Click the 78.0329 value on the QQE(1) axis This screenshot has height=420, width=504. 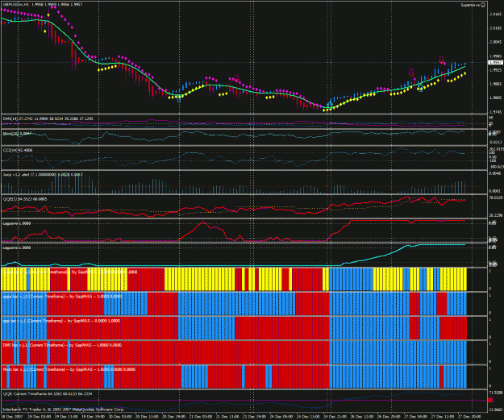coord(496,198)
